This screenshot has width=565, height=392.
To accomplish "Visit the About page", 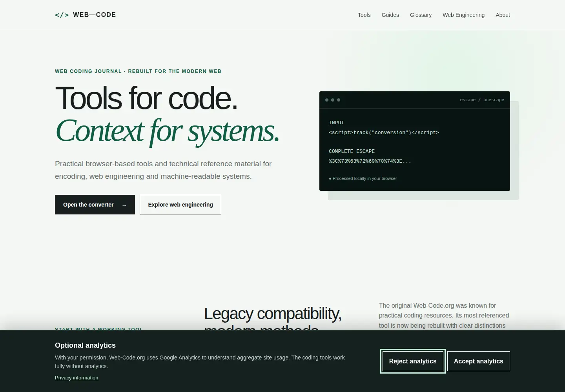I will [x=503, y=15].
